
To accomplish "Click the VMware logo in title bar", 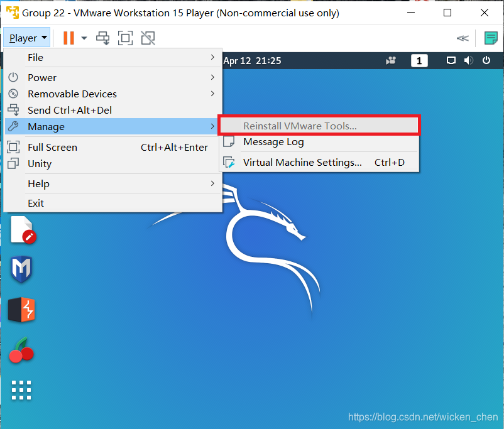I will [13, 13].
